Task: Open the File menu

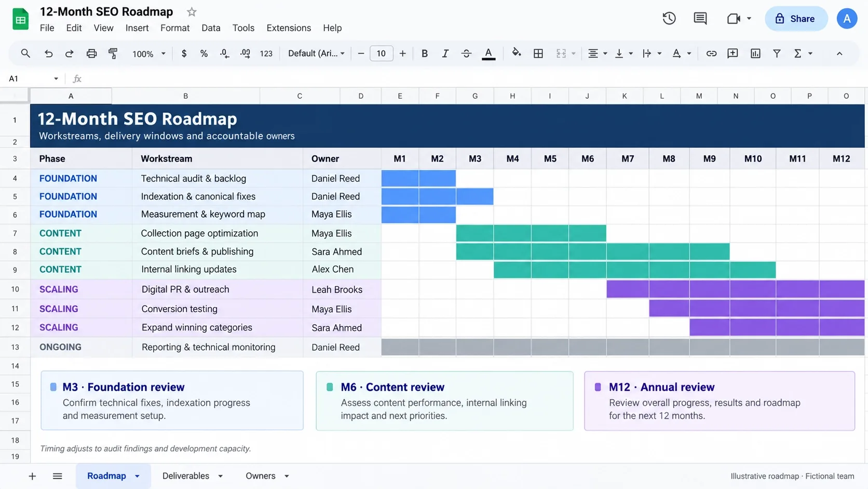Action: click(47, 28)
